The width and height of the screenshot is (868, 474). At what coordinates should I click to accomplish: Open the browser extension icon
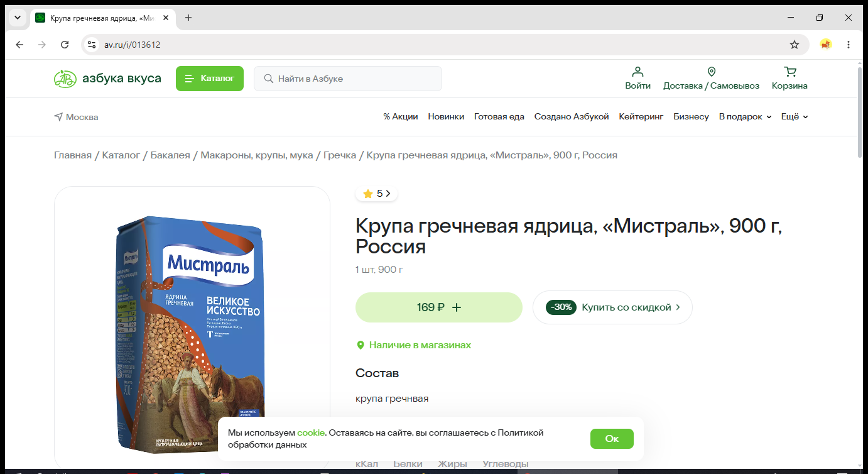pos(826,45)
